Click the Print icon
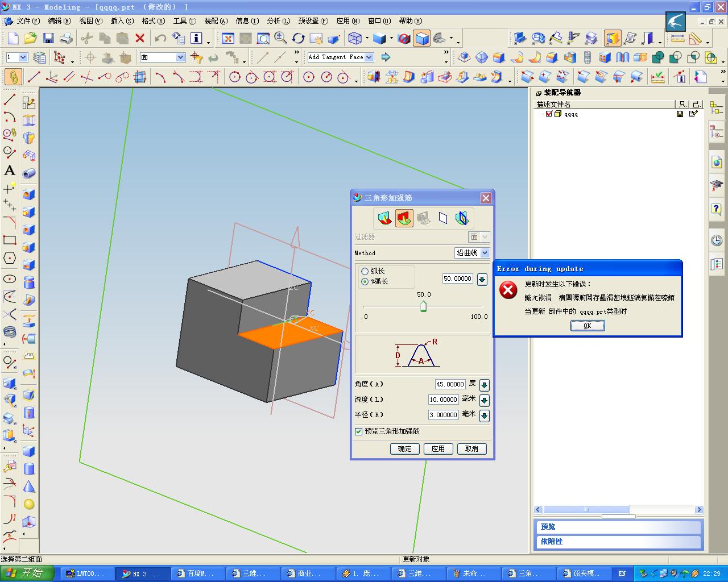 [66, 38]
